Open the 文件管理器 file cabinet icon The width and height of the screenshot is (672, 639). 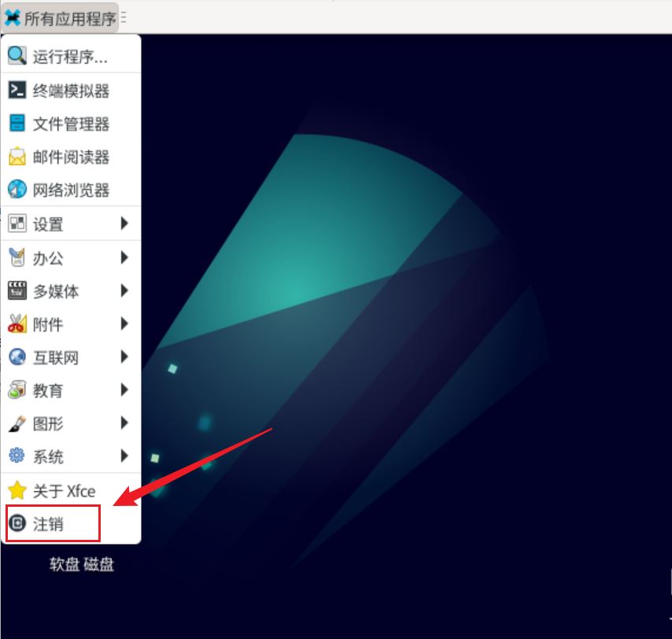click(17, 123)
